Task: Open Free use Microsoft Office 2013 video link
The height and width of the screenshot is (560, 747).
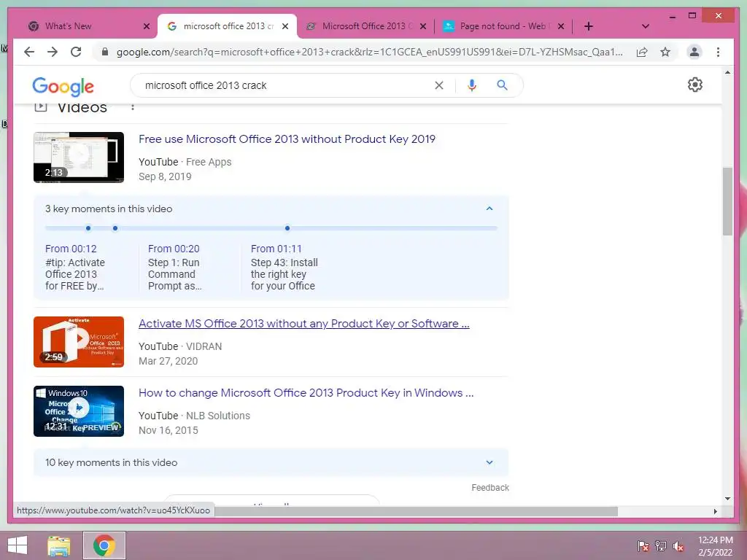Action: pyautogui.click(x=287, y=139)
